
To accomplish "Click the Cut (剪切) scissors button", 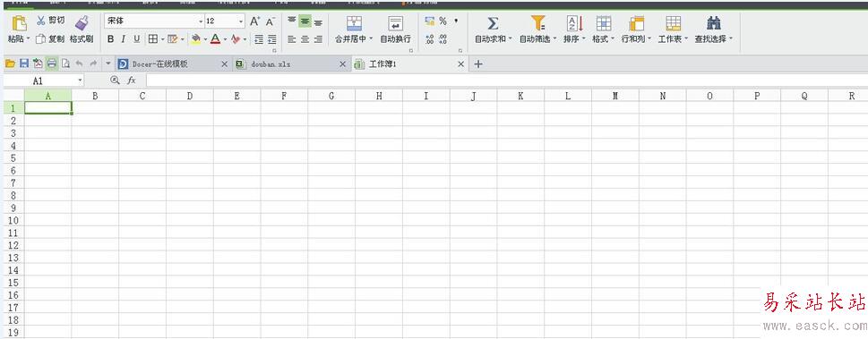I will click(51, 21).
